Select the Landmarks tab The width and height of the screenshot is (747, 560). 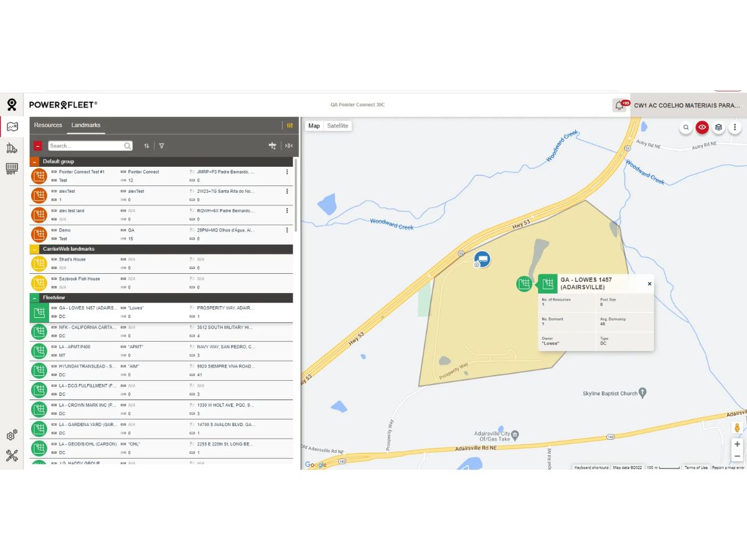86,125
